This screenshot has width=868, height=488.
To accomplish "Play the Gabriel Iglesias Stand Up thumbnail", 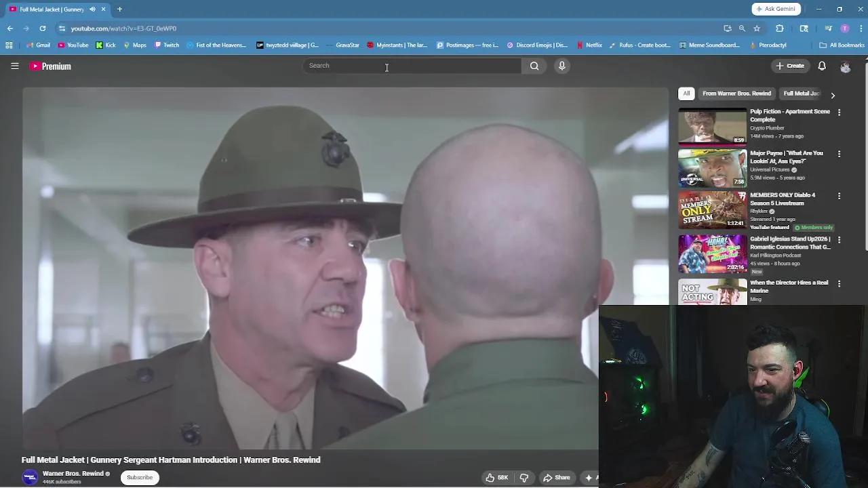I will 713,253.
